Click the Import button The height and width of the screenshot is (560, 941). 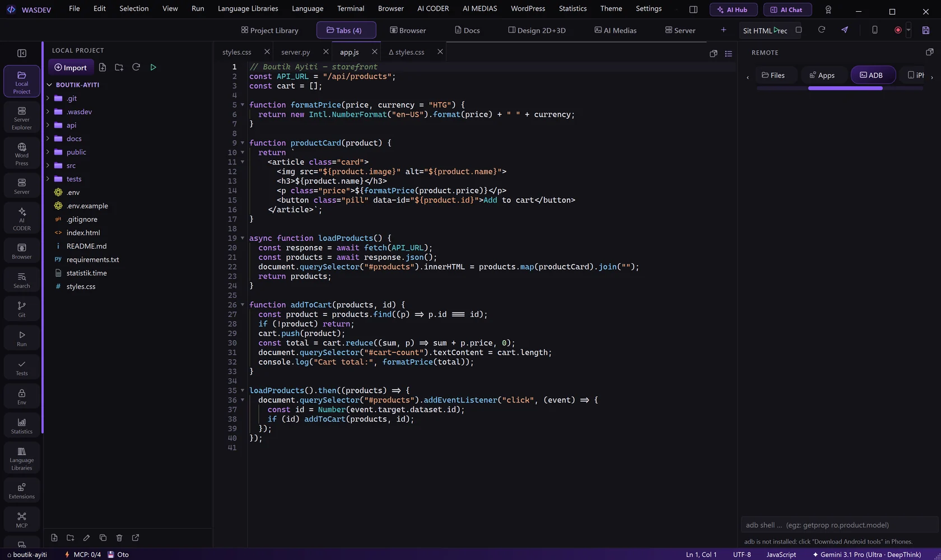pos(71,67)
